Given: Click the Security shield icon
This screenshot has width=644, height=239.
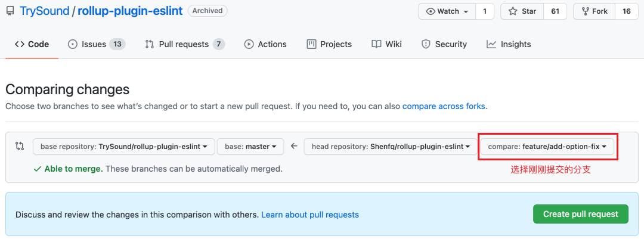Looking at the screenshot, I should (426, 44).
